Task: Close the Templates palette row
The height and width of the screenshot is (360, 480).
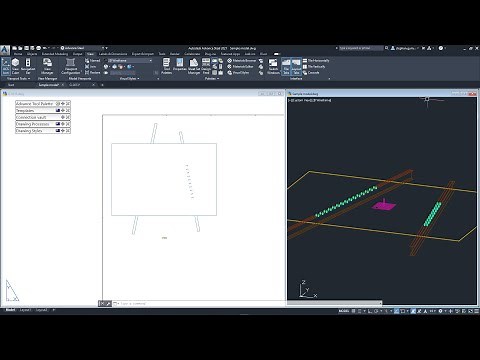Action: 68,110
